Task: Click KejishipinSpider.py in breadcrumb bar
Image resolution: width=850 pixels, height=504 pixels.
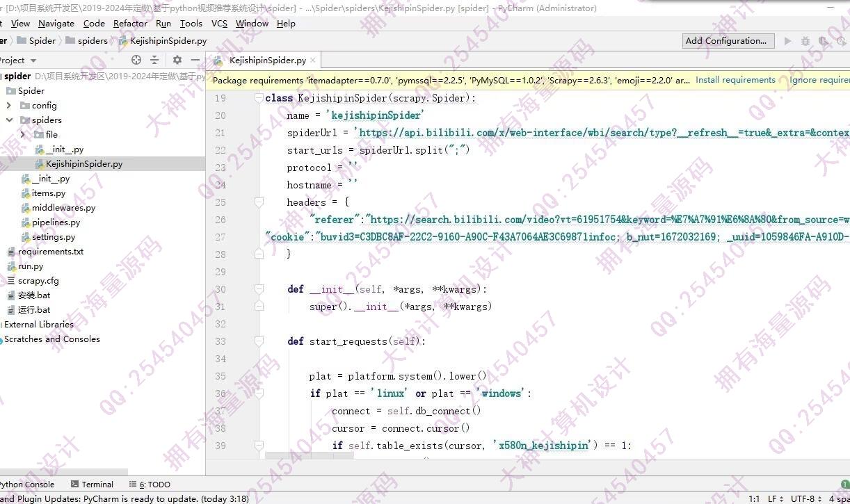Action: (x=162, y=41)
